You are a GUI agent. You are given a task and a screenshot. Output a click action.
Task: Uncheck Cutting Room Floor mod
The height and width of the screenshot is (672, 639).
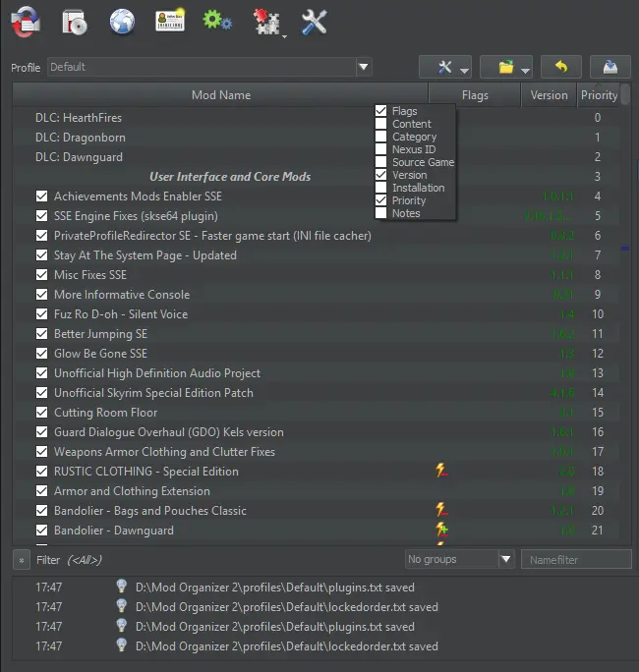click(x=41, y=413)
